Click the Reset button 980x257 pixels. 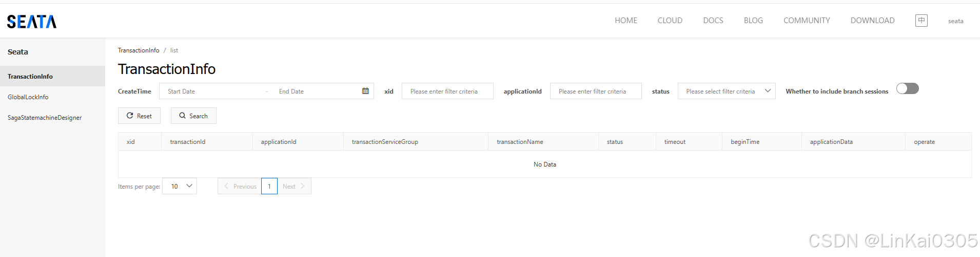pyautogui.click(x=139, y=116)
